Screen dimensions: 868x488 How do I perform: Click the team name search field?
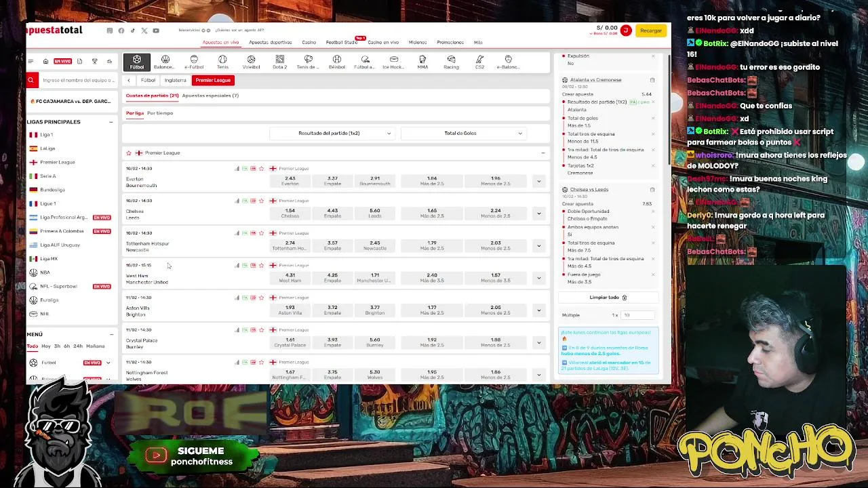(x=77, y=80)
